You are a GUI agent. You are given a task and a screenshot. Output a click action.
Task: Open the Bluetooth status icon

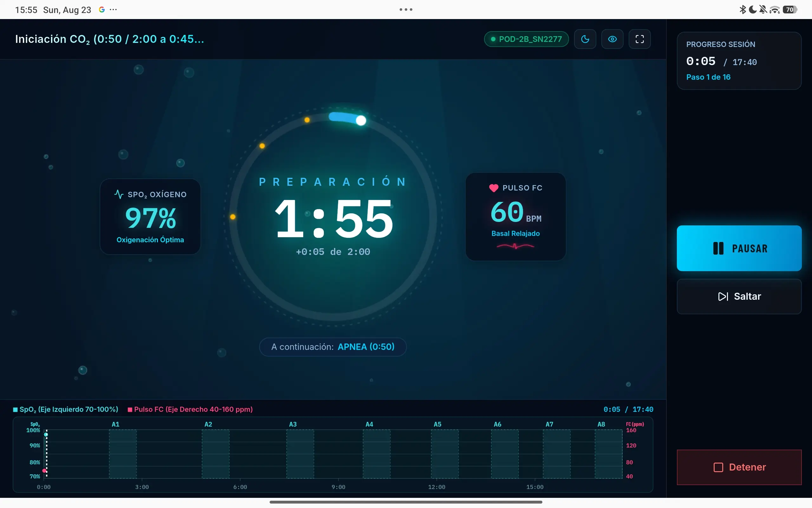pos(743,10)
